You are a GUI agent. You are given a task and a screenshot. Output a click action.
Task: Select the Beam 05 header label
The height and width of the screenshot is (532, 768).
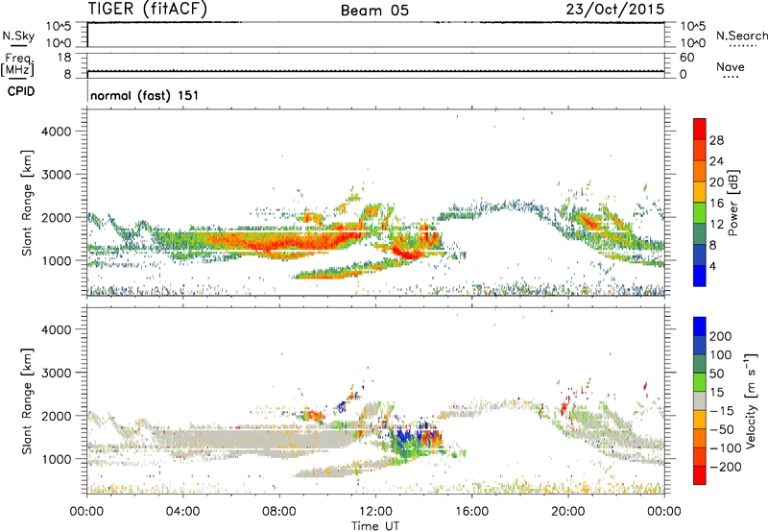(374, 11)
